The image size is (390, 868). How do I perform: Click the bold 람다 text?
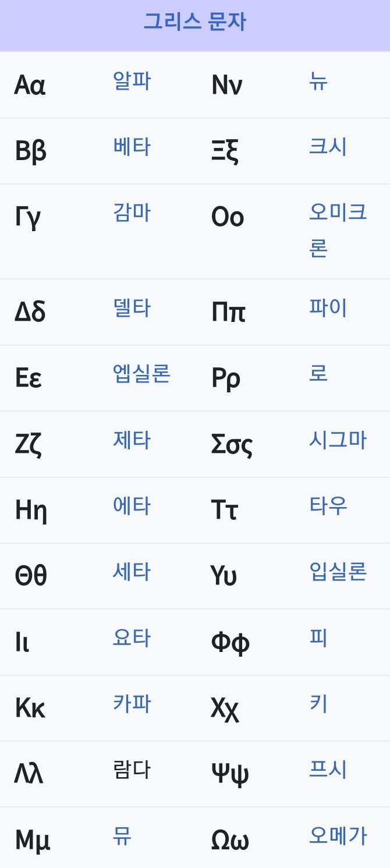point(132,770)
